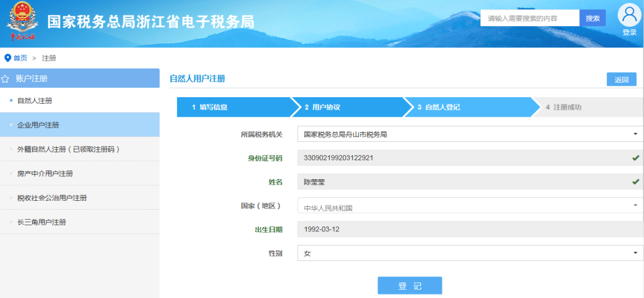Select 税收社会公治用户注册 in the sidebar
The width and height of the screenshot is (644, 298).
click(80, 198)
